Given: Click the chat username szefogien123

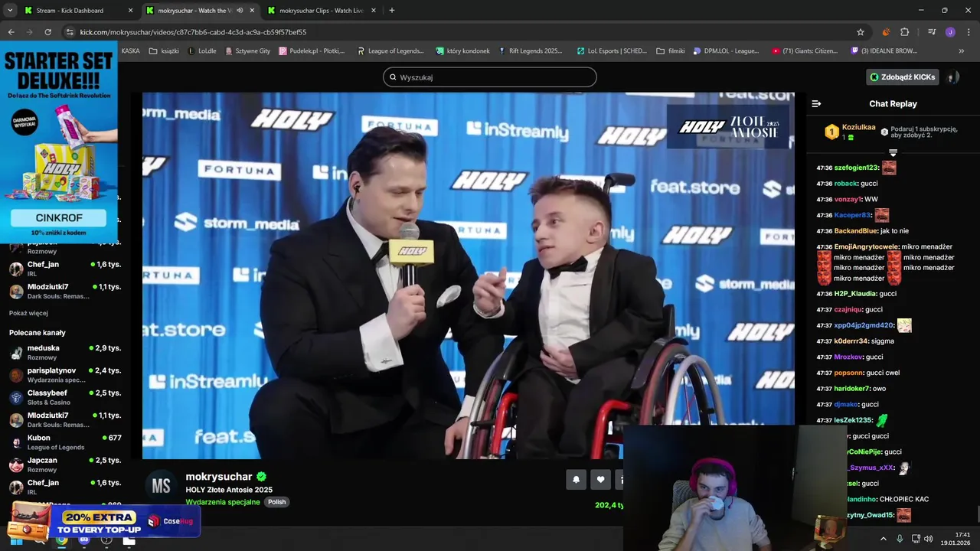Looking at the screenshot, I should click(856, 168).
